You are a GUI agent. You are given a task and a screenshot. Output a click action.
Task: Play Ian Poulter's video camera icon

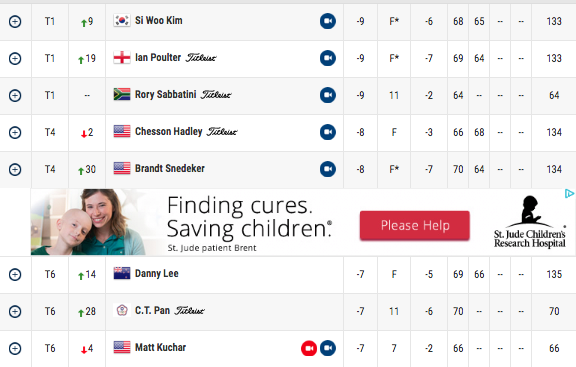coord(328,58)
